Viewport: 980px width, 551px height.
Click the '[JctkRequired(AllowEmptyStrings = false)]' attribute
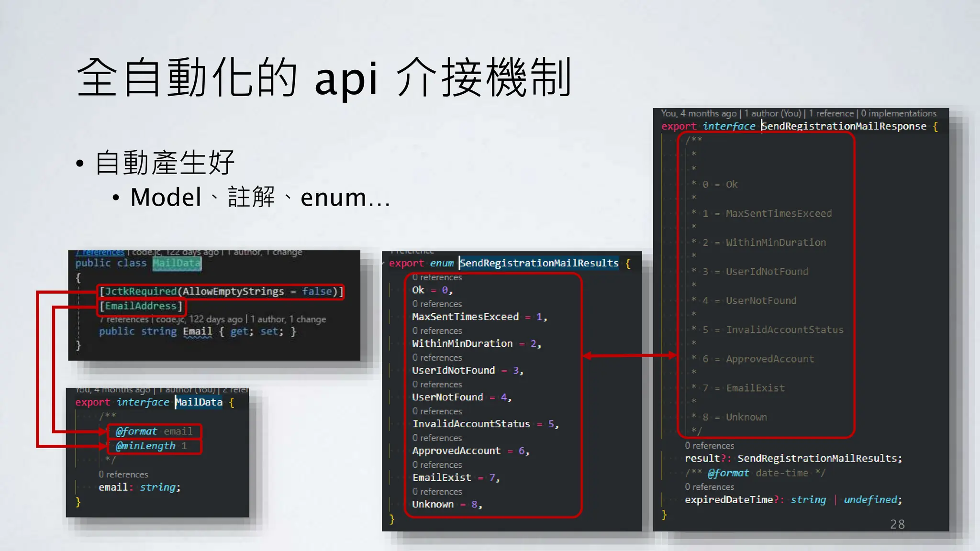(x=221, y=291)
